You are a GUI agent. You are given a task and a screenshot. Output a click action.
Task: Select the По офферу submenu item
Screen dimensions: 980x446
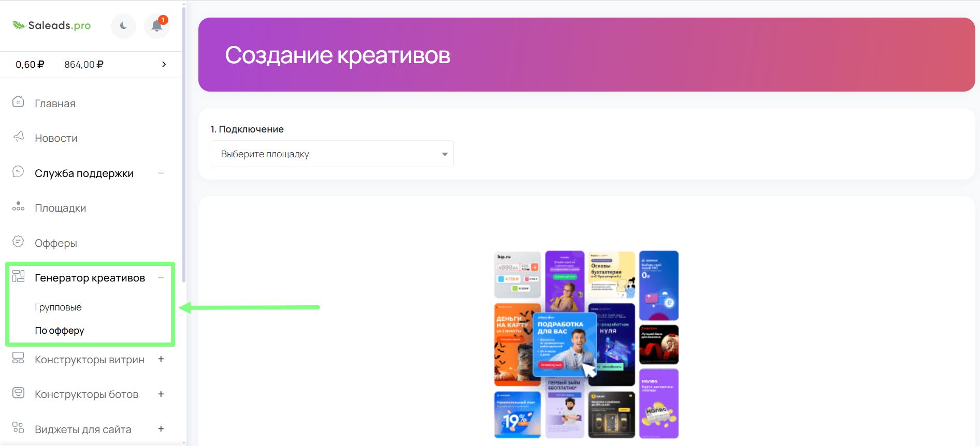pyautogui.click(x=60, y=331)
